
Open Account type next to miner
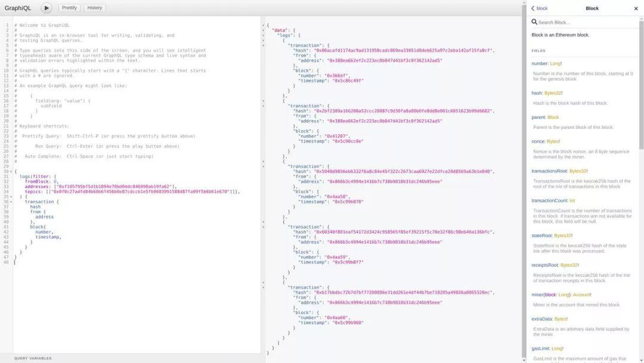click(581, 295)
